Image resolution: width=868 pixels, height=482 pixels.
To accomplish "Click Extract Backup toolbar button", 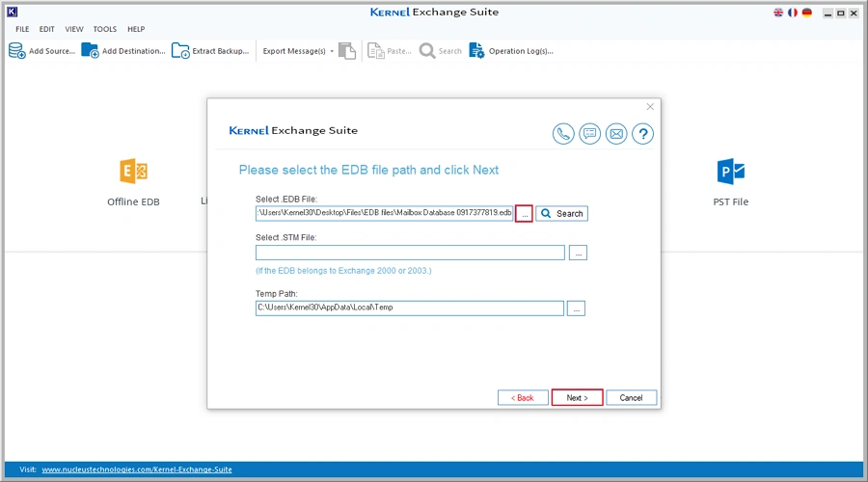I will point(210,51).
